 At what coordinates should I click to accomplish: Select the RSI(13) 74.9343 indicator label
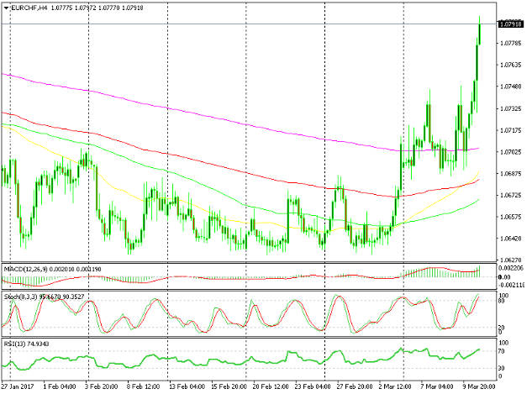point(26,344)
